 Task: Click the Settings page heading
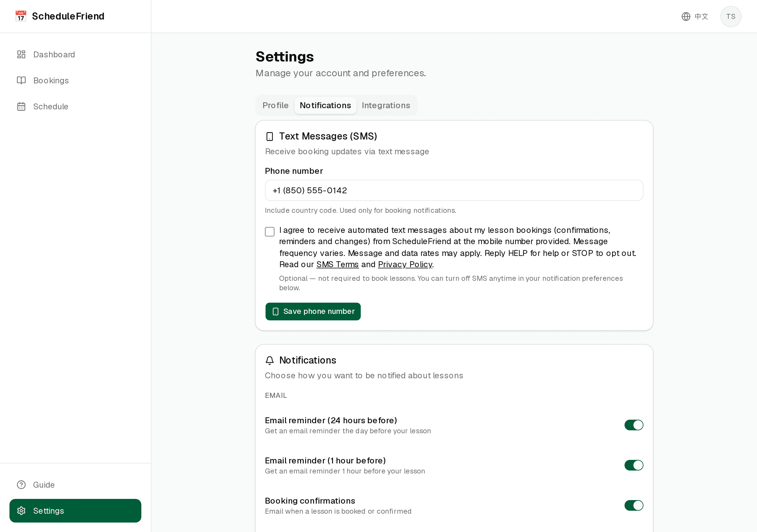point(285,57)
